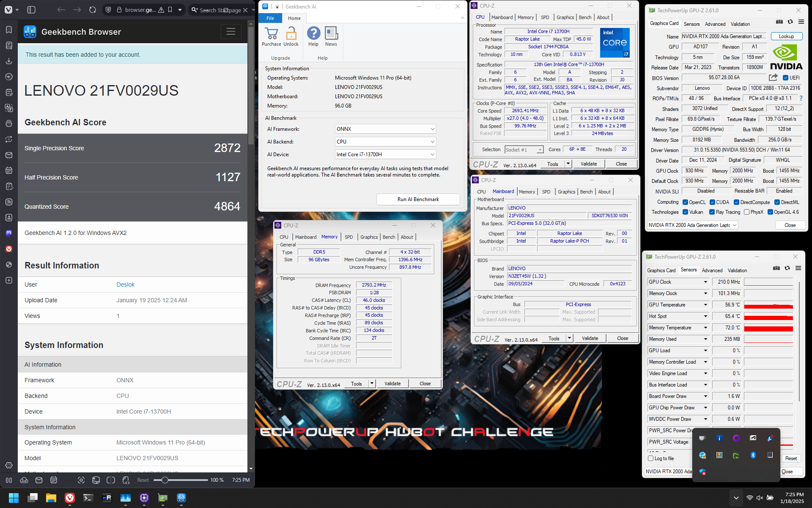The height and width of the screenshot is (508, 812).
Task: Click the Lookup button in GPU-Z
Action: pos(786,36)
